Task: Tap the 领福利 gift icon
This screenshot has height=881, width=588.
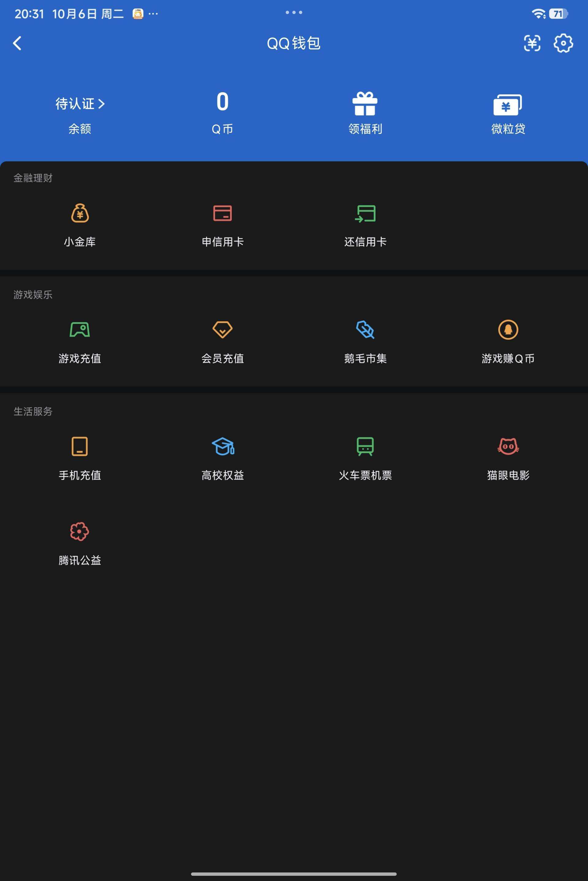Action: (x=365, y=104)
